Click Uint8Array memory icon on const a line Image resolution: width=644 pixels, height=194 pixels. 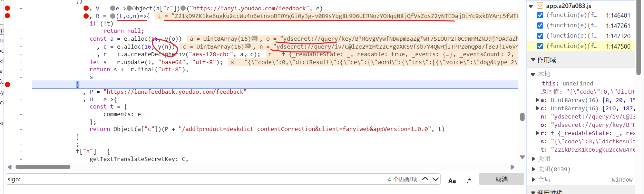click(255, 38)
